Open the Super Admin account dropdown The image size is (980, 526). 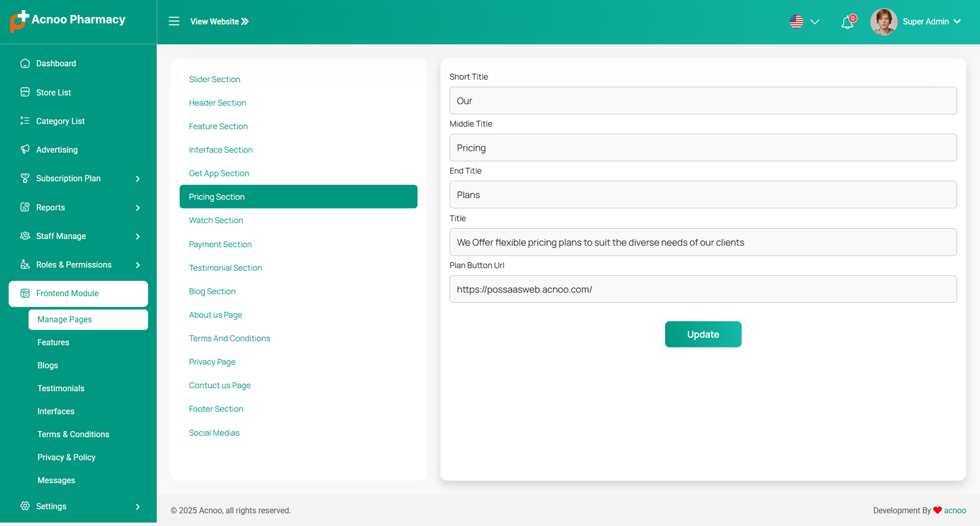tap(931, 21)
